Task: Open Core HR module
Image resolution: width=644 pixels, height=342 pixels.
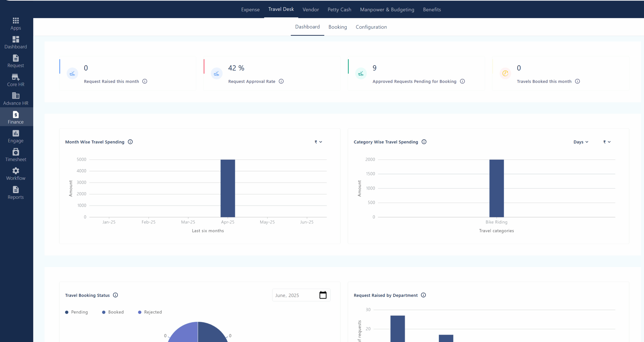Action: [x=16, y=80]
